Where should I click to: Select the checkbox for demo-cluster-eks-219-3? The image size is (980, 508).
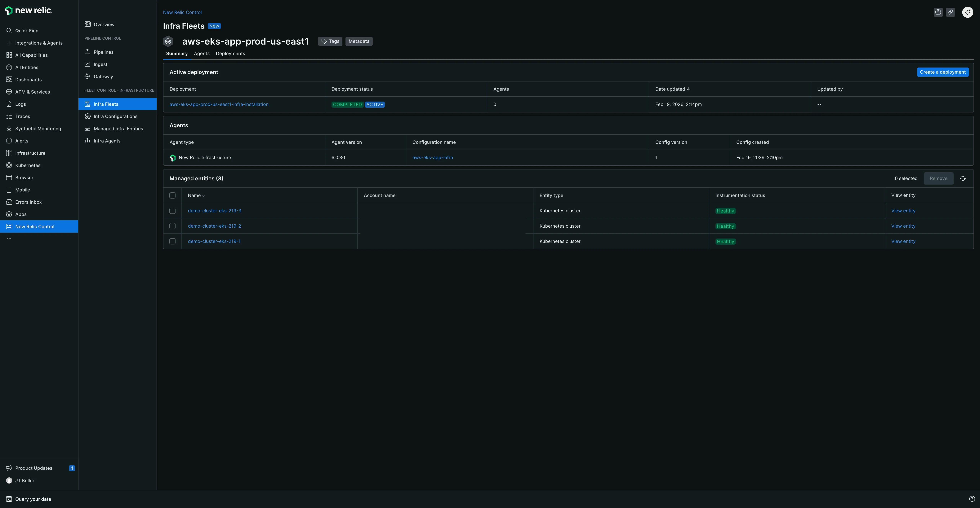(173, 211)
